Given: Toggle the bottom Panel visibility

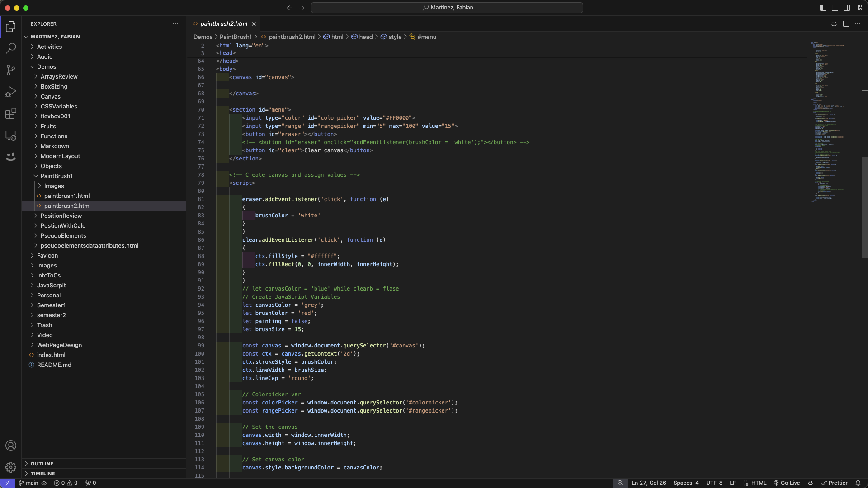Looking at the screenshot, I should [x=835, y=8].
